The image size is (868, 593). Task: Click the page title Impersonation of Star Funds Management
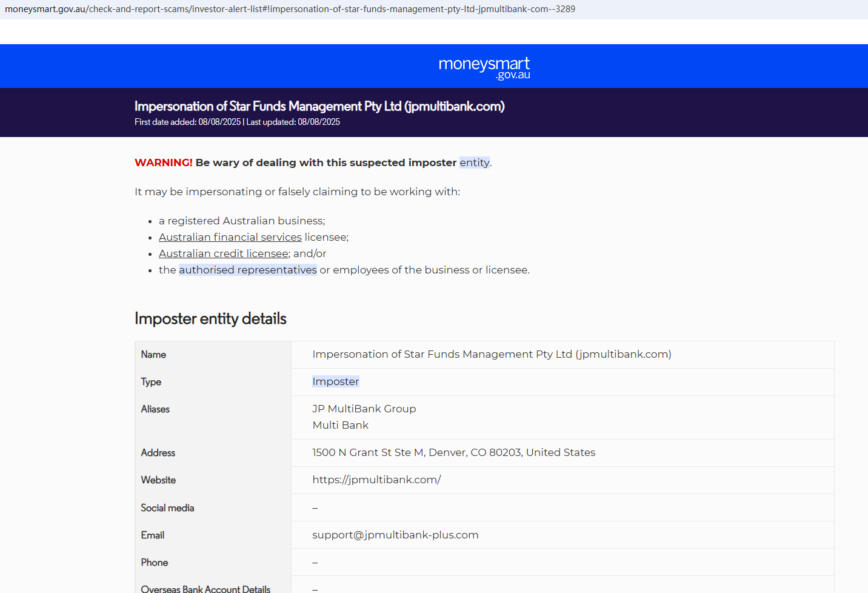[319, 106]
